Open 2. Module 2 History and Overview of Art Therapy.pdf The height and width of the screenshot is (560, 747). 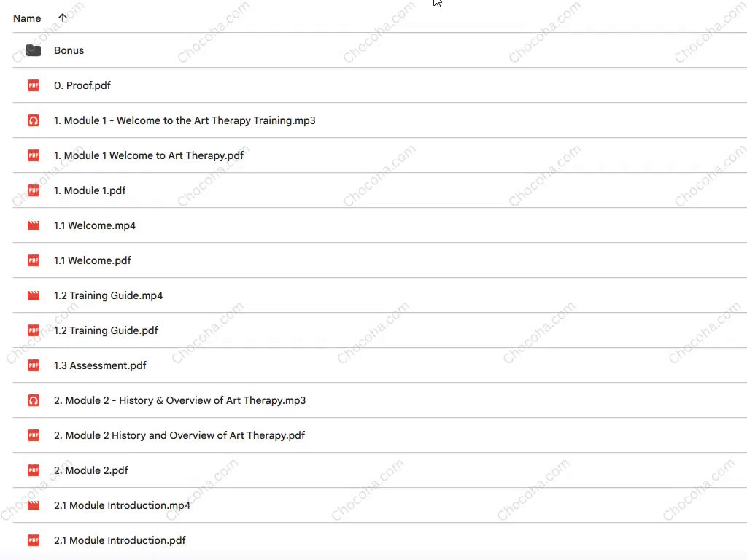click(x=179, y=435)
